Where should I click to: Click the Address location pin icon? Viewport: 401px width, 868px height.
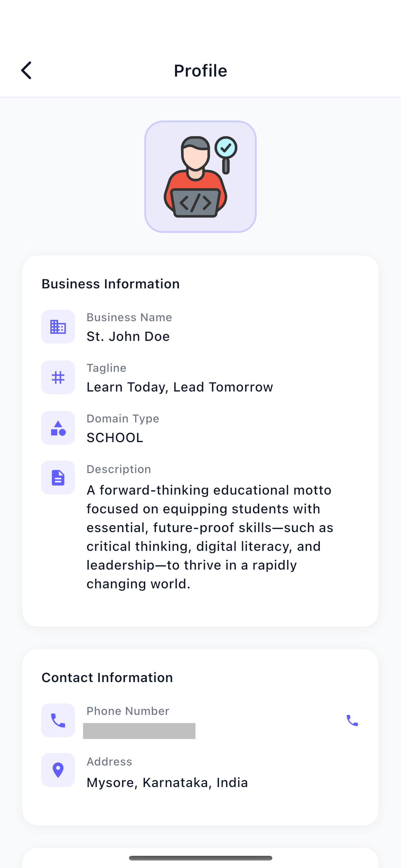pyautogui.click(x=58, y=770)
